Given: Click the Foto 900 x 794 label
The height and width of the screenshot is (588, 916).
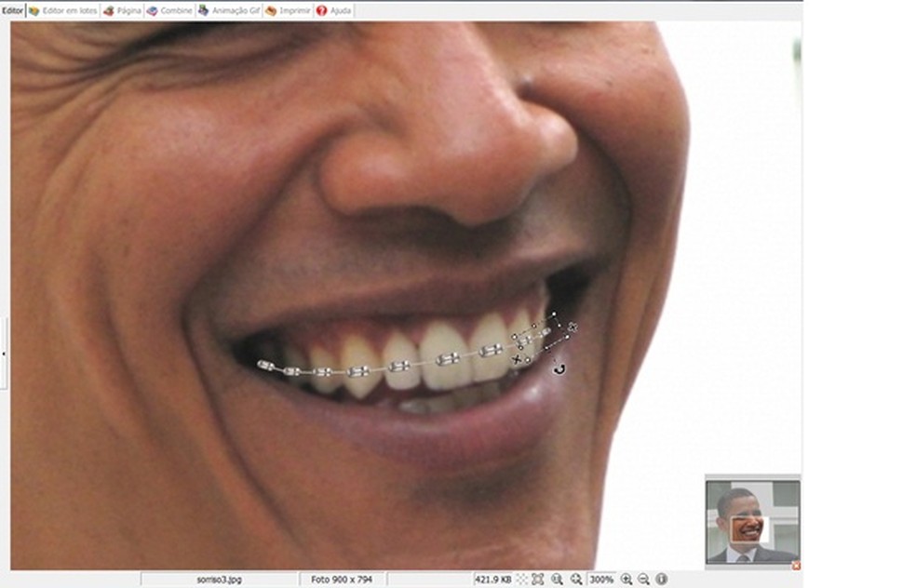Looking at the screenshot, I should 342,580.
